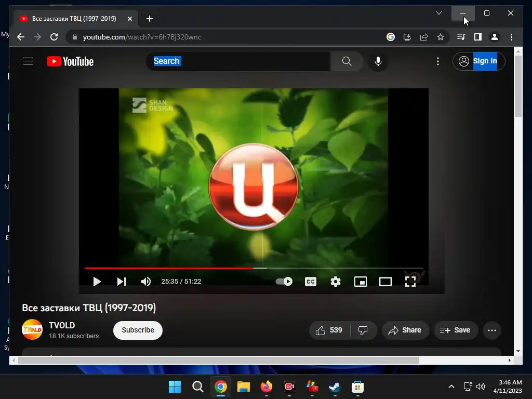
Task: Reload the page
Action: pyautogui.click(x=54, y=37)
